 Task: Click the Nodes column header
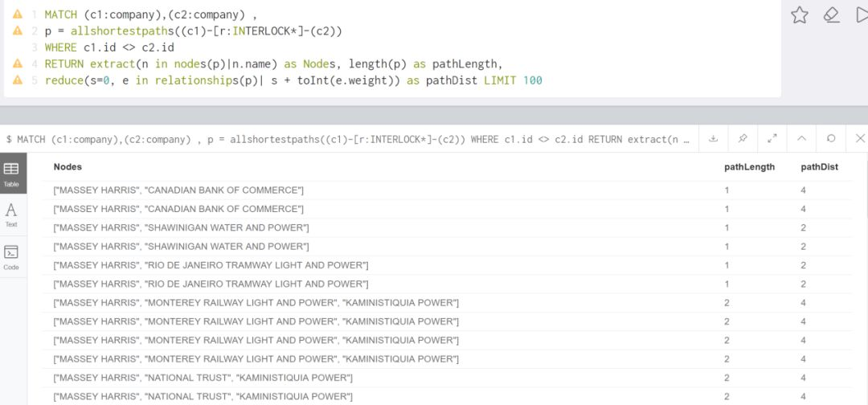[68, 166]
